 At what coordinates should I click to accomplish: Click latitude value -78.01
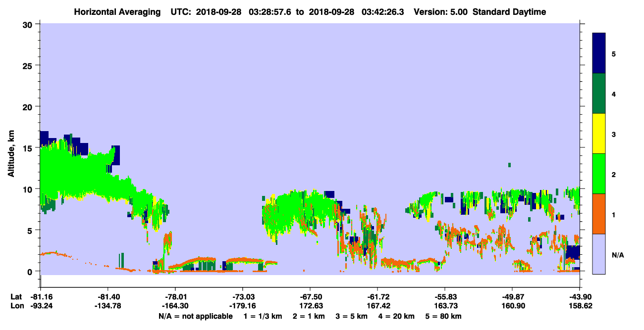tap(175, 296)
